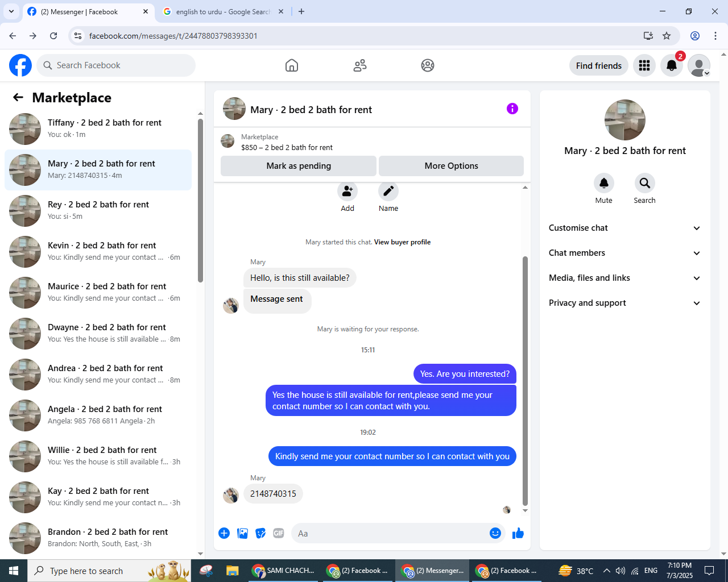The image size is (728, 582).
Task: Open Willie conversation in list
Action: click(98, 456)
